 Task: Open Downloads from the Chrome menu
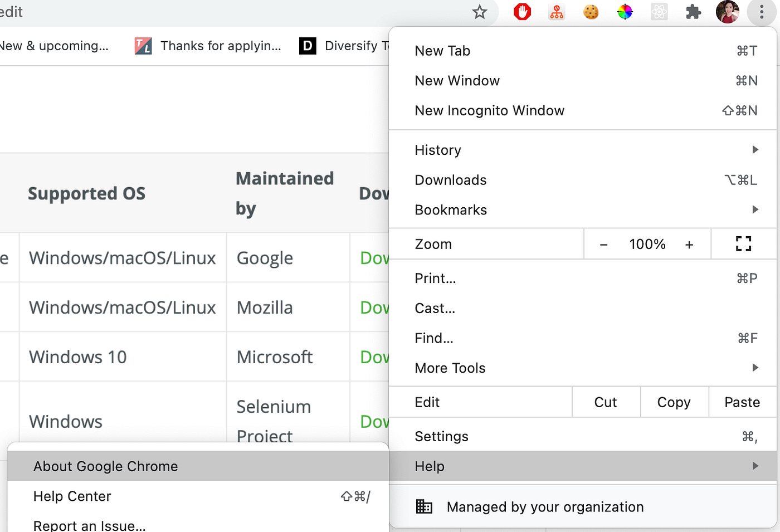(583, 180)
